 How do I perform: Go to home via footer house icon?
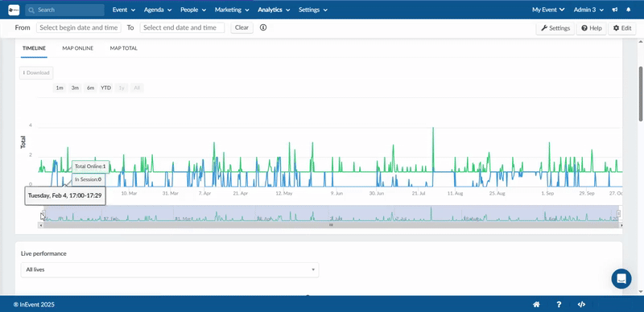point(536,305)
